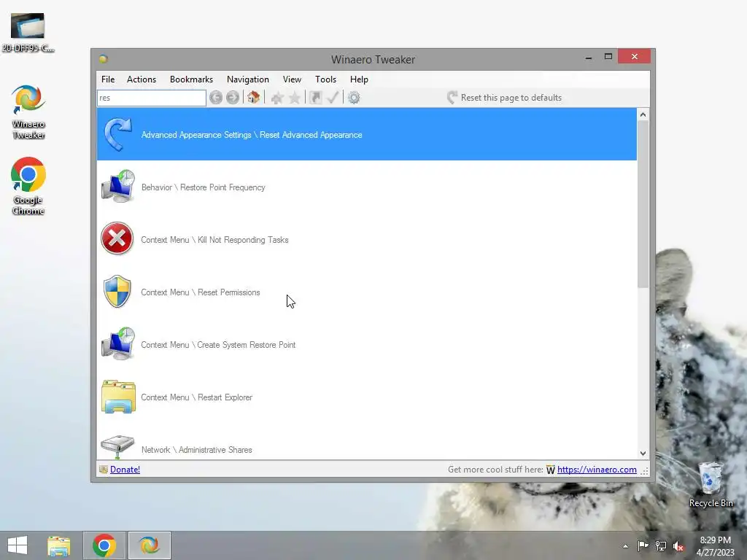Image resolution: width=747 pixels, height=560 pixels.
Task: Open the https://winaero.com link
Action: coord(597,470)
